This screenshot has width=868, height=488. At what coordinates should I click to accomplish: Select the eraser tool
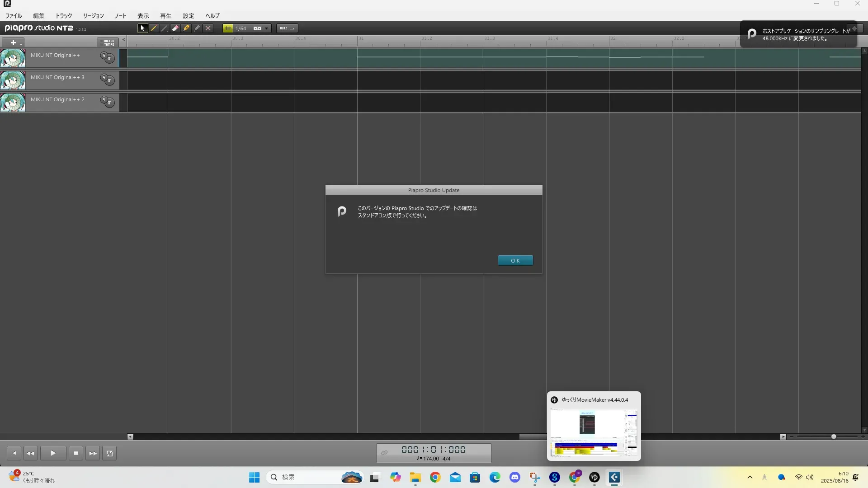[x=175, y=28]
